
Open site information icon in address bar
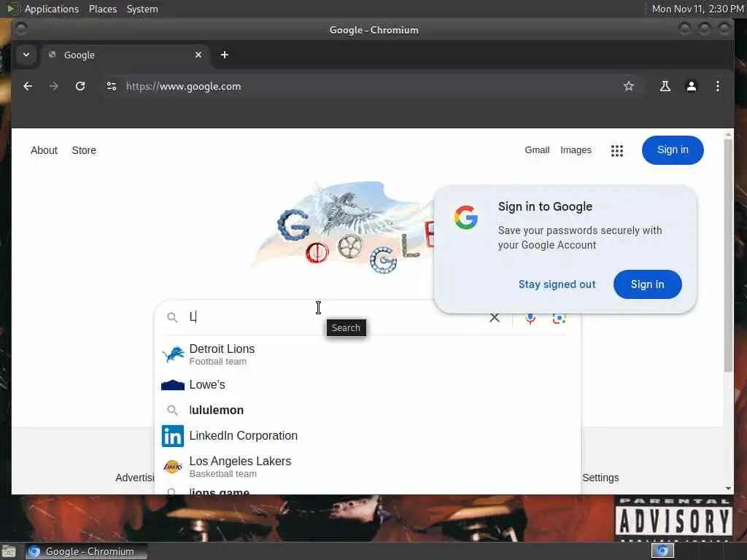coord(112,86)
